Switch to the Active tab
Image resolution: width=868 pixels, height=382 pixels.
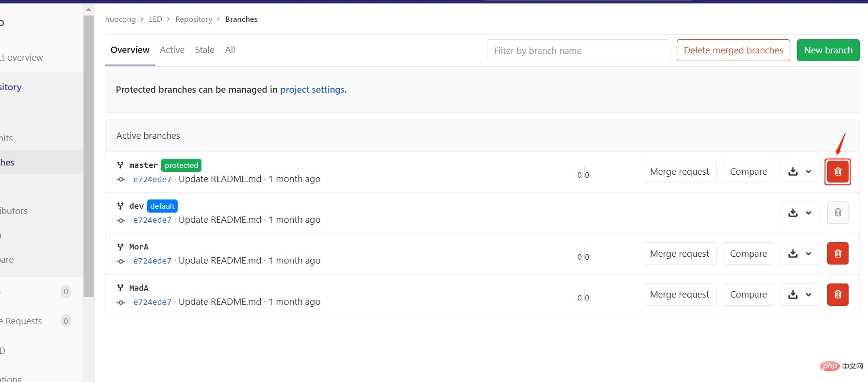(172, 50)
